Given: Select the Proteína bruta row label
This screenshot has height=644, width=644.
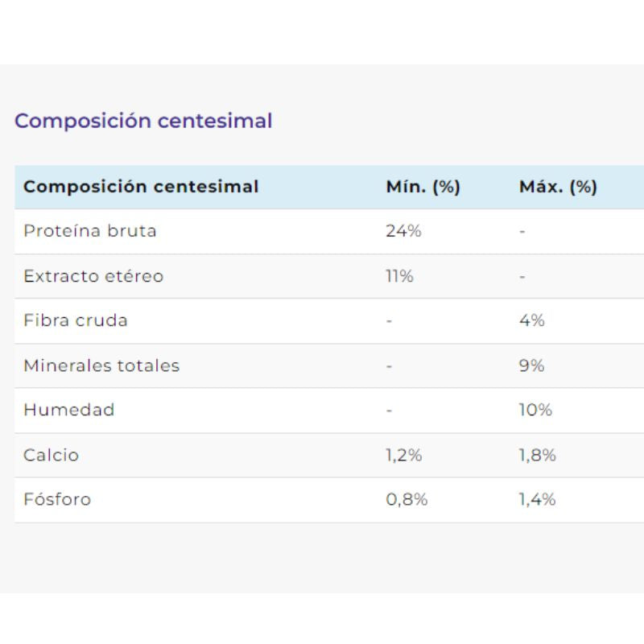Looking at the screenshot, I should pyautogui.click(x=90, y=231).
